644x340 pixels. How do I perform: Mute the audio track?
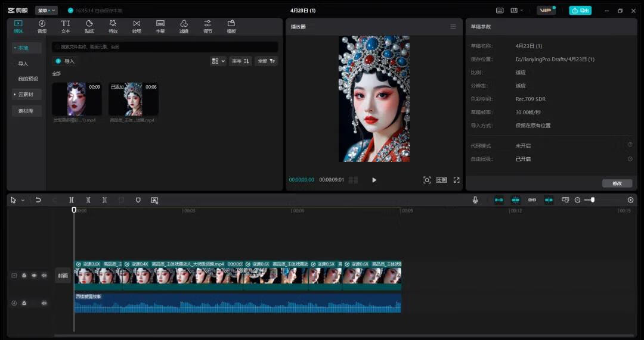(44, 303)
